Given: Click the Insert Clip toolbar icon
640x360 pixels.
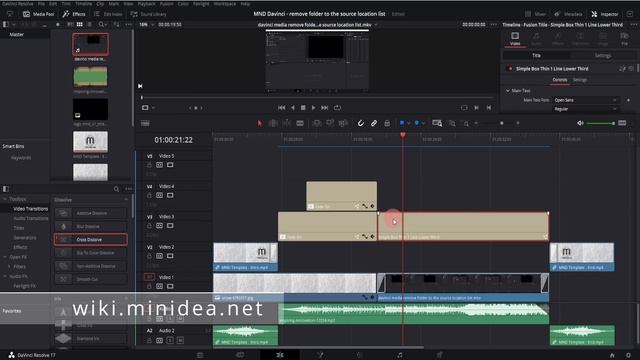Looking at the screenshot, I should click(x=316, y=123).
